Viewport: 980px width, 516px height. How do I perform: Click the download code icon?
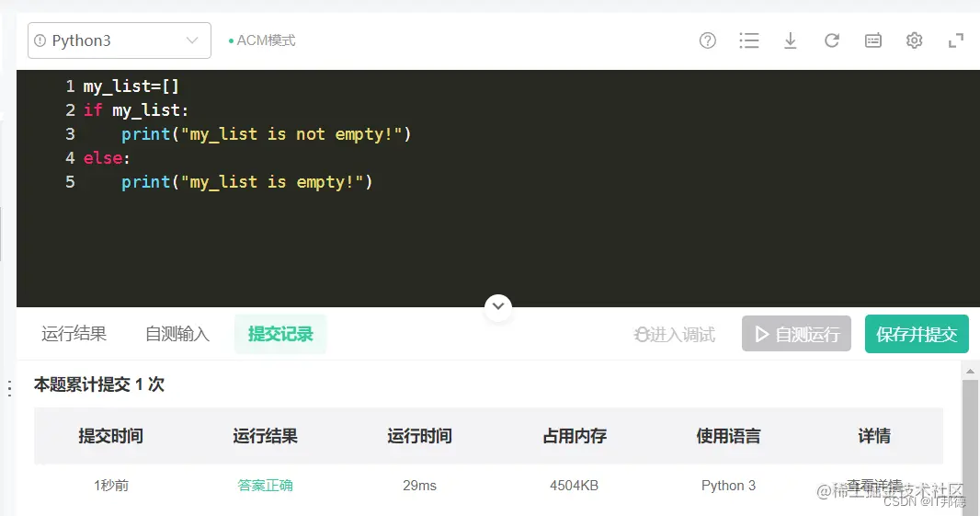pos(790,40)
